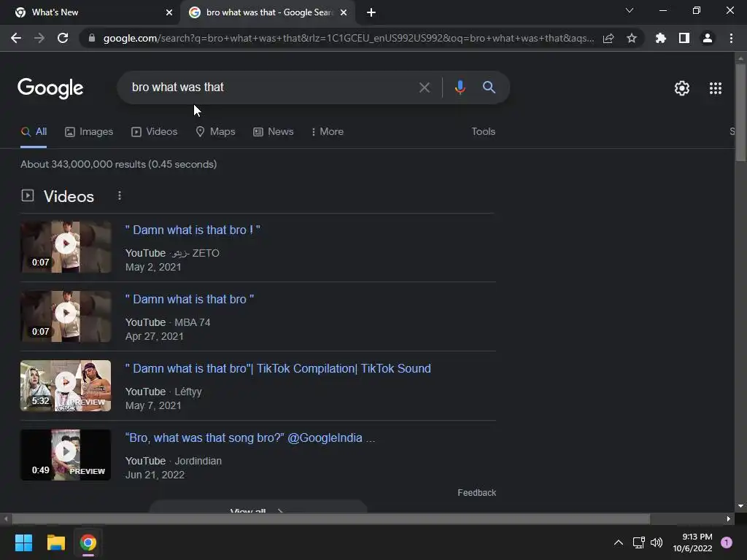Open File Explorer from the taskbar
747x560 pixels.
coord(55,542)
